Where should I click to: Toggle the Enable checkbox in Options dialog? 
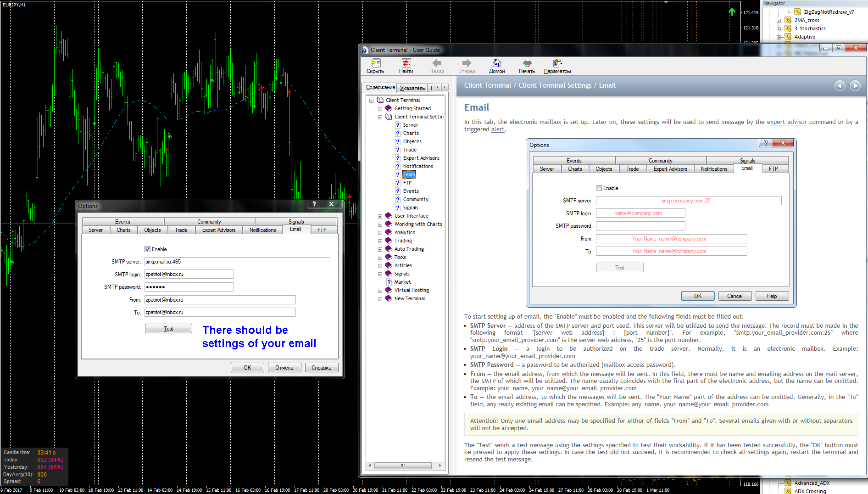[x=148, y=249]
